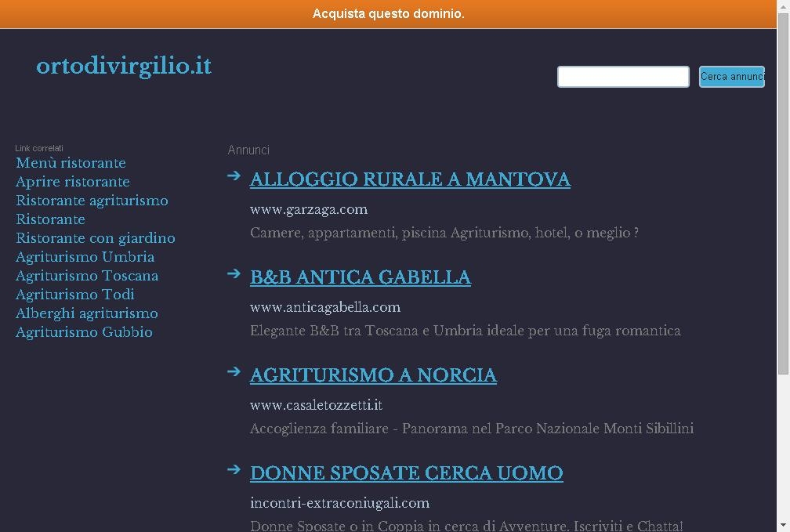Click the www.garzaga.com ad URL
Viewport: 790px width, 532px height.
[309, 209]
